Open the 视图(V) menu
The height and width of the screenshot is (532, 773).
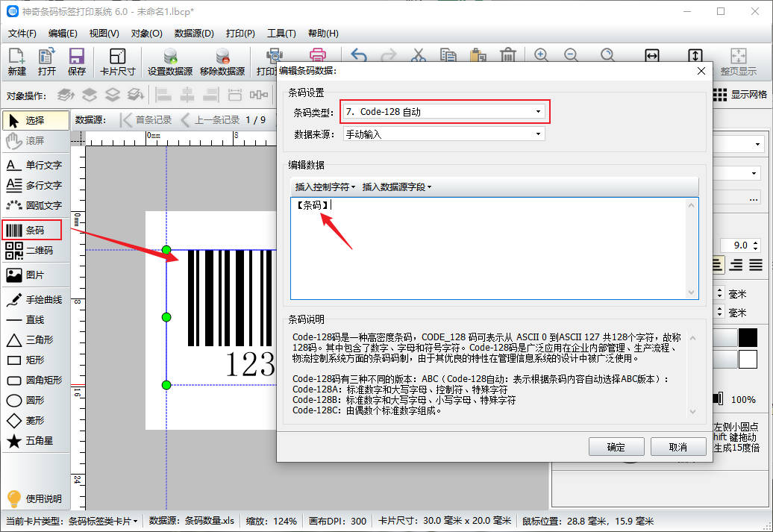(x=104, y=34)
